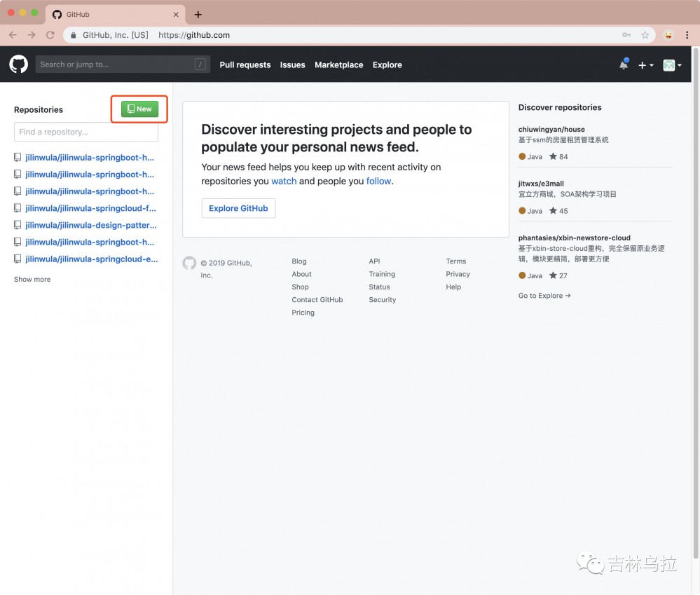
Task: Open the Training footer link
Action: pos(382,274)
